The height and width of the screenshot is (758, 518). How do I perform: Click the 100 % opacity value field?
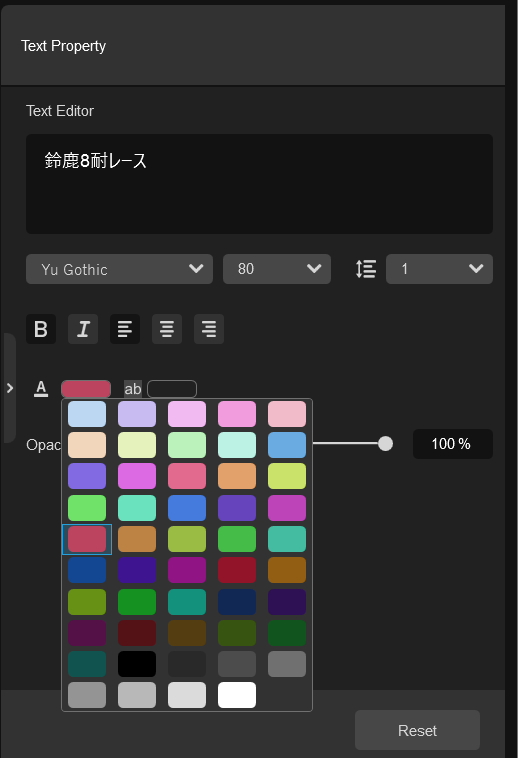453,444
